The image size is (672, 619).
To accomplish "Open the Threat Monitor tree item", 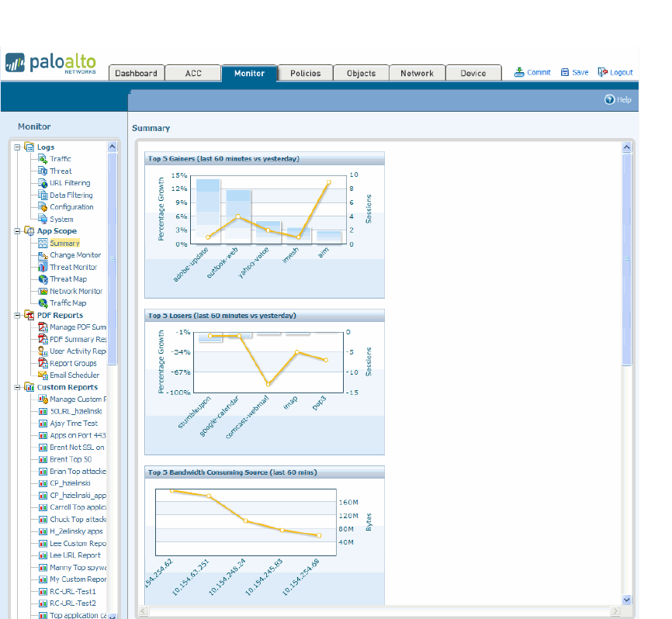I will [73, 268].
